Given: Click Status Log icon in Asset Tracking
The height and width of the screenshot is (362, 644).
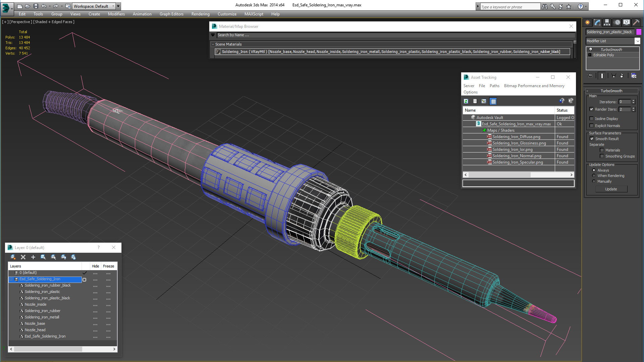Looking at the screenshot, I should click(475, 101).
